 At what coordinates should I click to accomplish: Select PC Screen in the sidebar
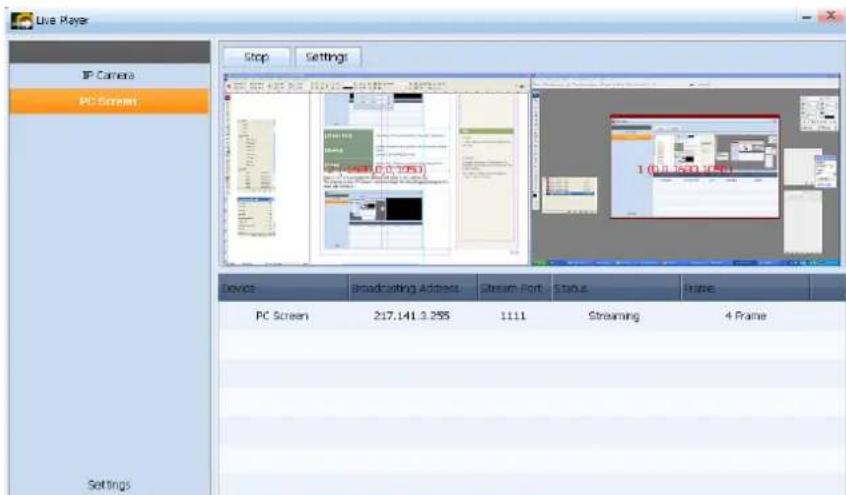pos(109,101)
